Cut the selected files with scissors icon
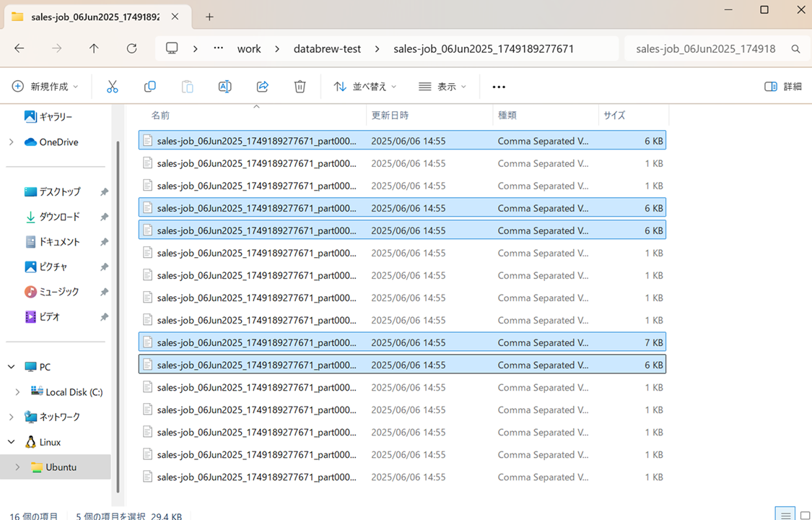 (x=112, y=87)
